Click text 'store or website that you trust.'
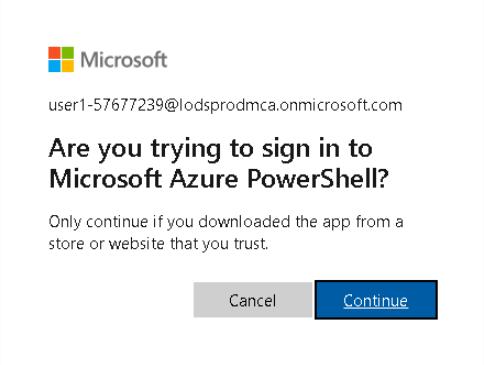This screenshot has width=484, height=365. click(x=158, y=244)
